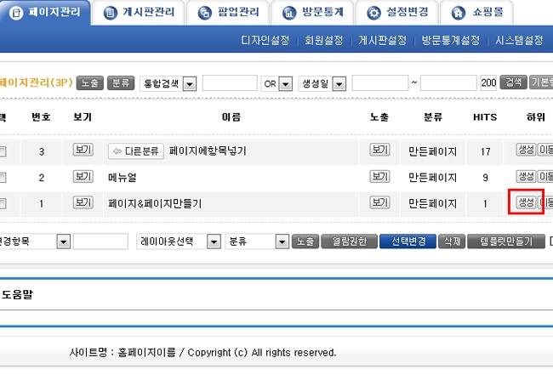Expand the bottom 분류 dropdown

257,241
